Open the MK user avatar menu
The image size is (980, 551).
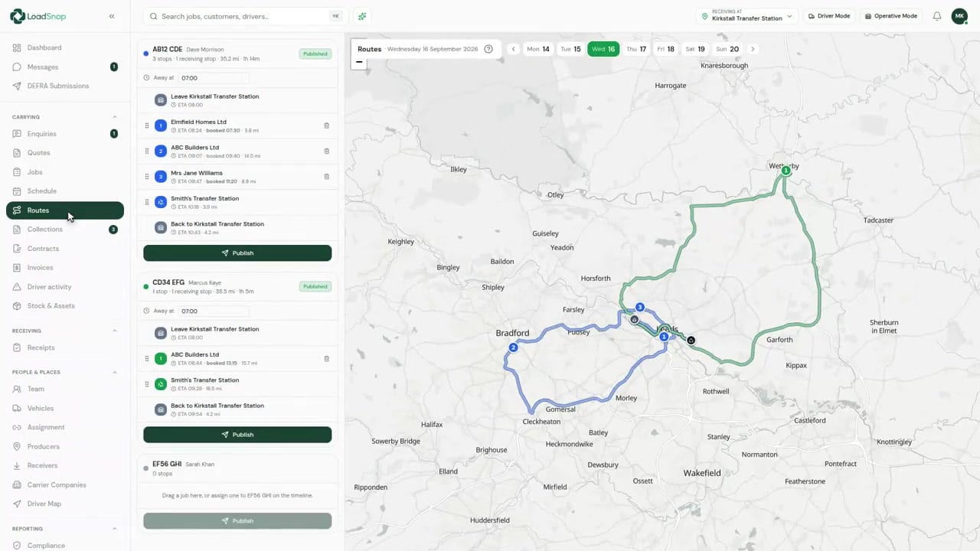click(959, 16)
